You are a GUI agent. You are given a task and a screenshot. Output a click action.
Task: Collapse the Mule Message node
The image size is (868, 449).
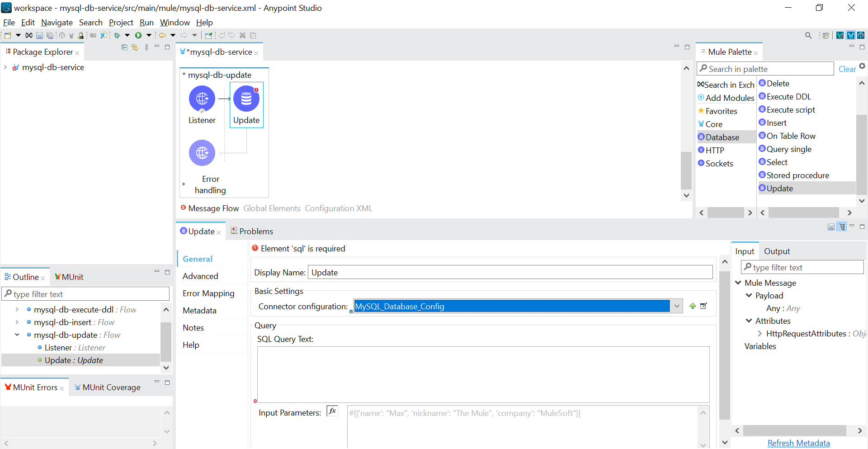(738, 283)
